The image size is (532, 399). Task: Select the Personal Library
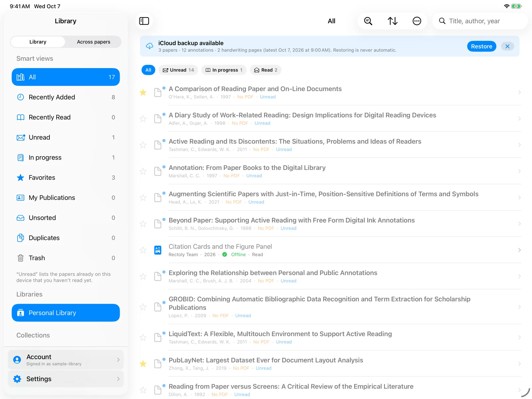coord(66,313)
